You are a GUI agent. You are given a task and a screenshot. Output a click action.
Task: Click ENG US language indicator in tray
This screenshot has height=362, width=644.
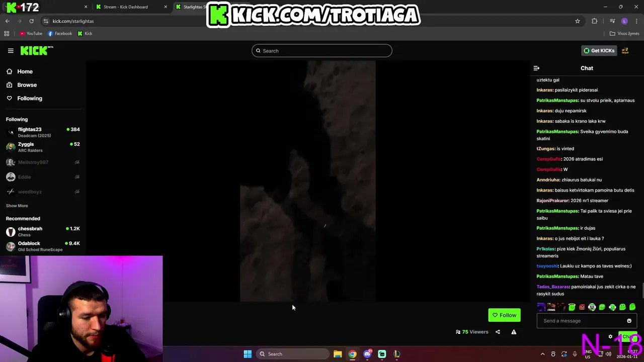pyautogui.click(x=588, y=354)
